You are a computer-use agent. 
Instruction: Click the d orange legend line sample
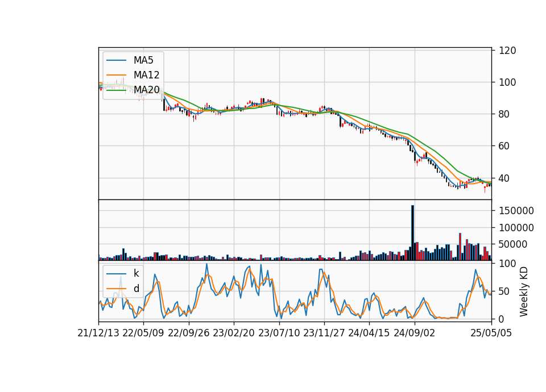coord(116,289)
